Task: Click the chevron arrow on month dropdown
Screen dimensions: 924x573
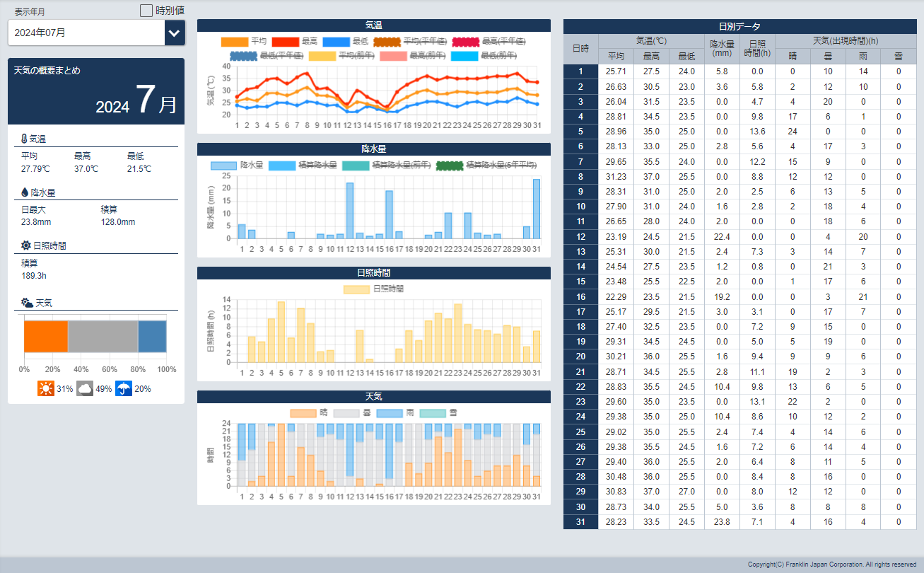Action: point(175,33)
